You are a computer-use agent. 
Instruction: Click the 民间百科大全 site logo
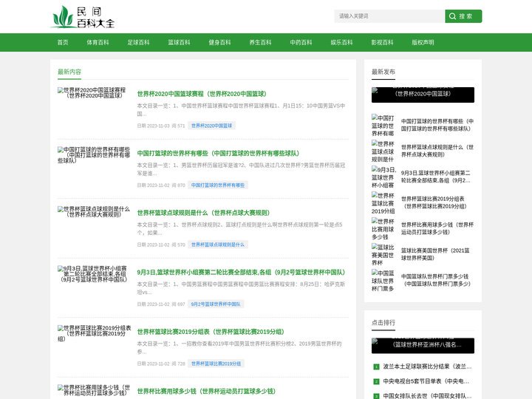pos(83,16)
